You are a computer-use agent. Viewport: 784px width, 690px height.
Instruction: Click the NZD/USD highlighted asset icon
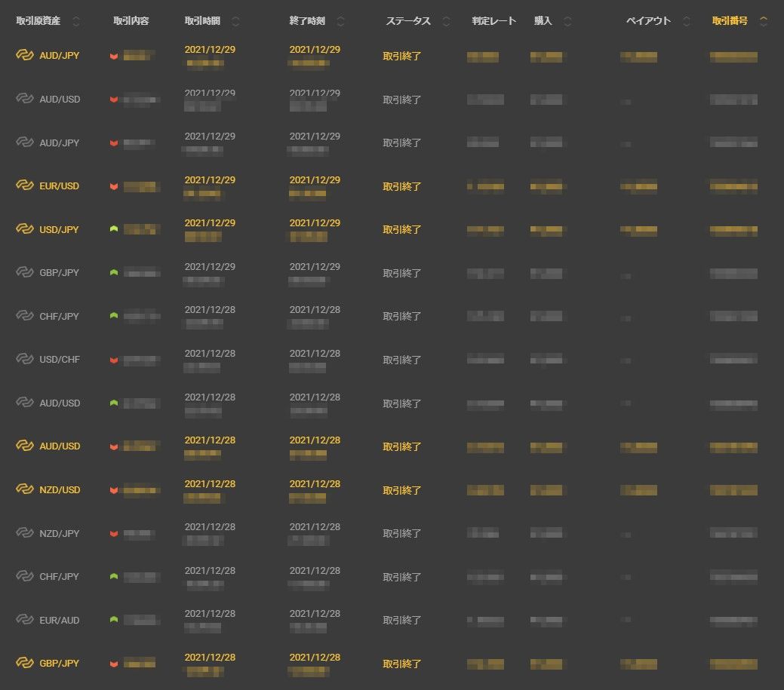pos(25,490)
